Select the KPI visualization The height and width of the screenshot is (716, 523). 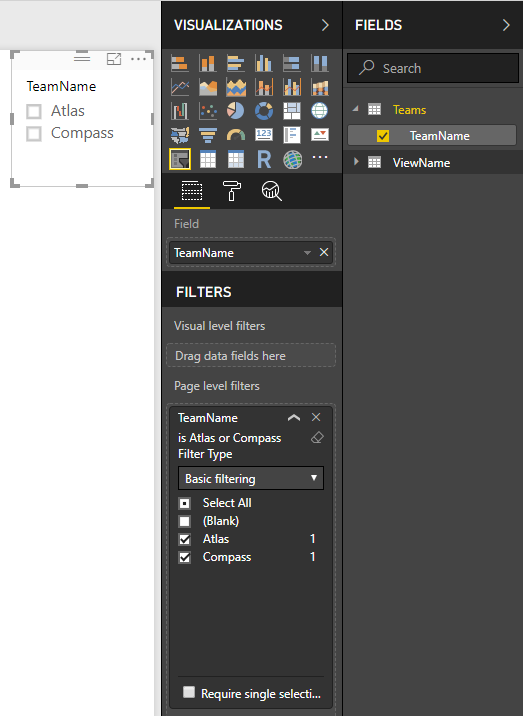pyautogui.click(x=319, y=135)
